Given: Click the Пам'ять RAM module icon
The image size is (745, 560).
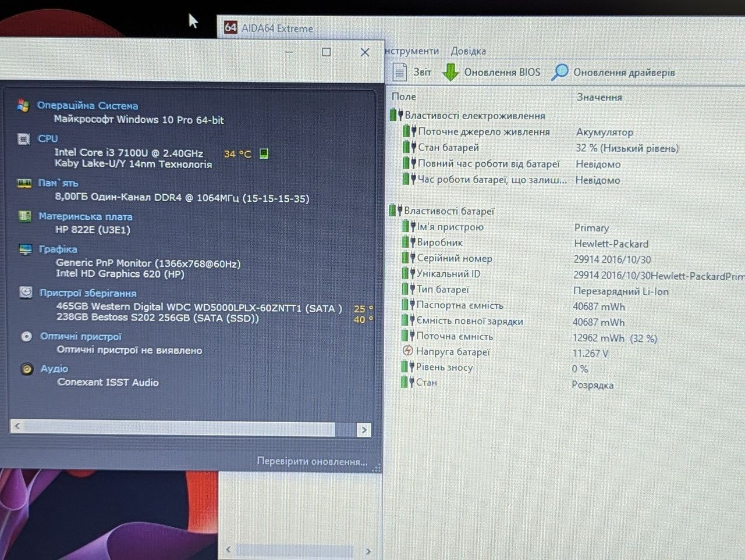Looking at the screenshot, I should coord(24,183).
